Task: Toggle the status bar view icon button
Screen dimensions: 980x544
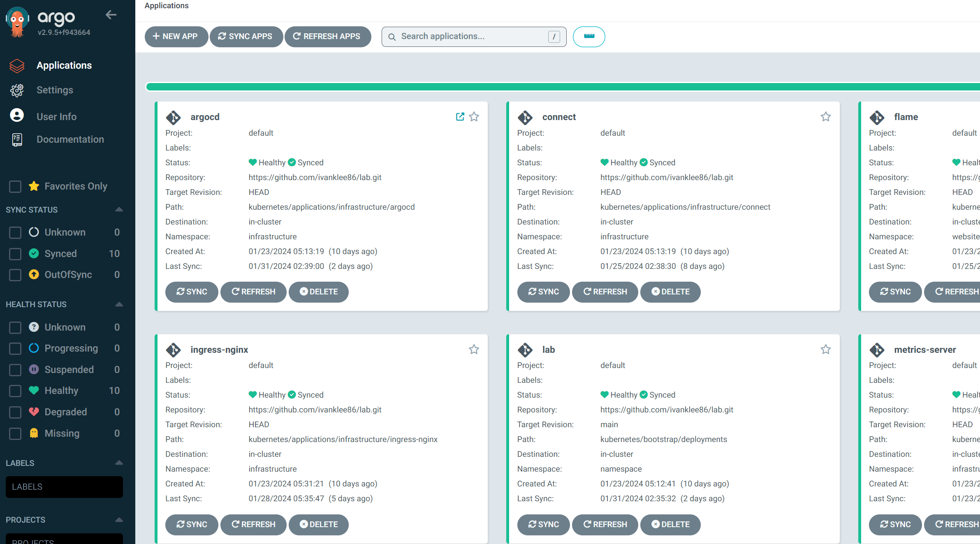Action: (588, 37)
